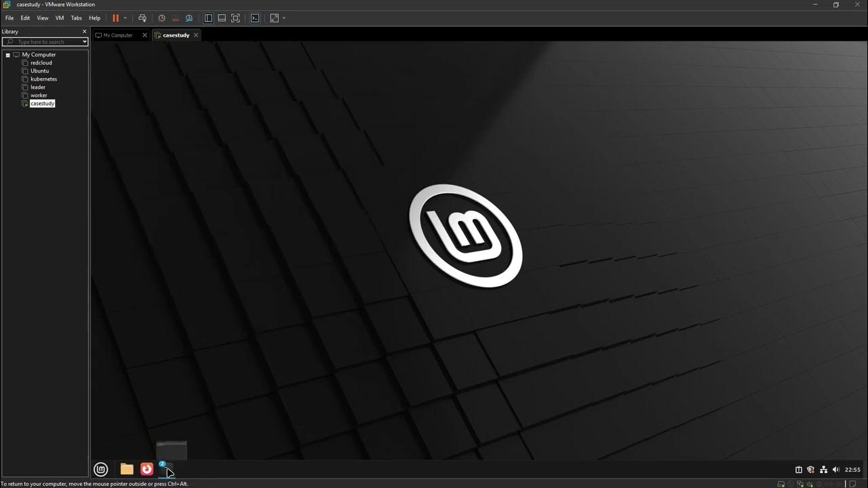Open the Edit menu
Screen dimensions: 868x488
tap(25, 18)
